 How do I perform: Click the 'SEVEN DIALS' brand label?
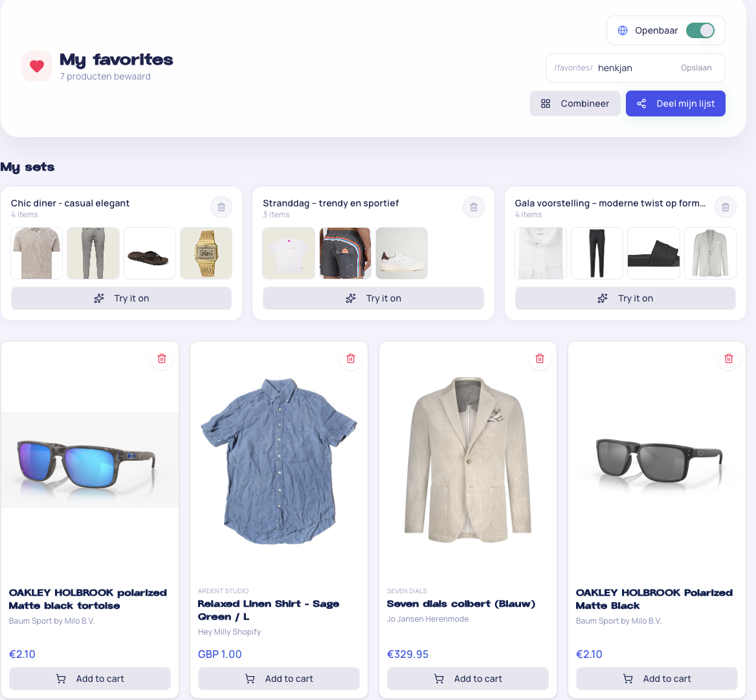point(407,591)
